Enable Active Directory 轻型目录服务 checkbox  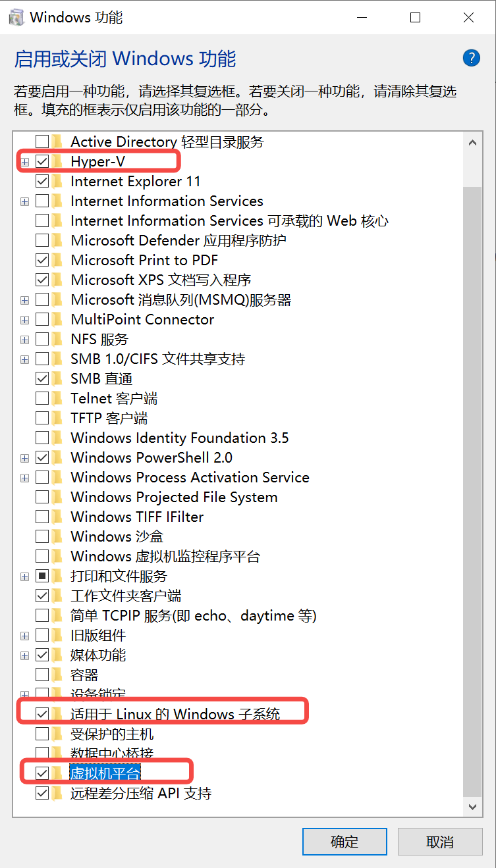coord(42,141)
